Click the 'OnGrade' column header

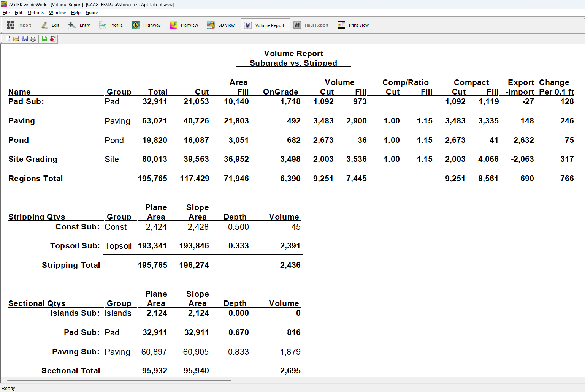(x=281, y=92)
